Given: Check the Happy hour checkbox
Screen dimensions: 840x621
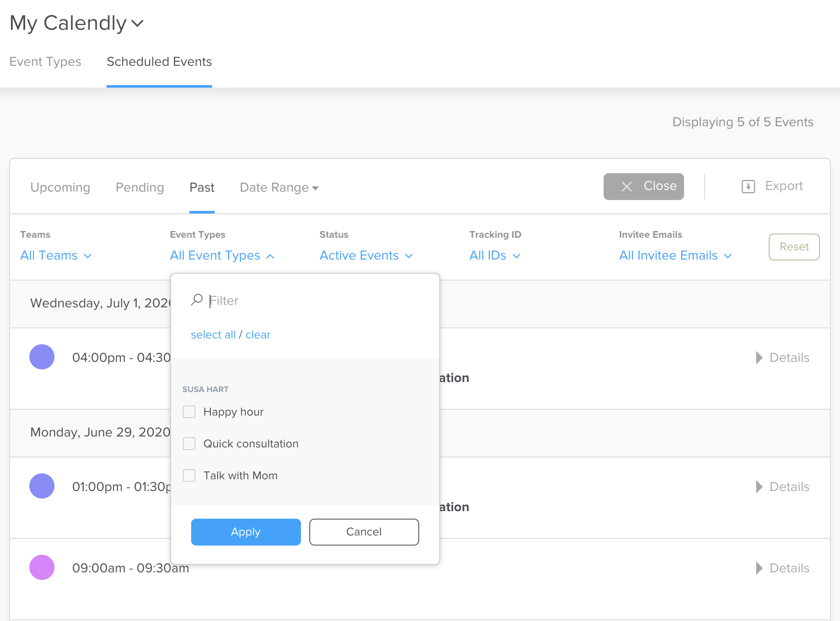Looking at the screenshot, I should point(189,411).
